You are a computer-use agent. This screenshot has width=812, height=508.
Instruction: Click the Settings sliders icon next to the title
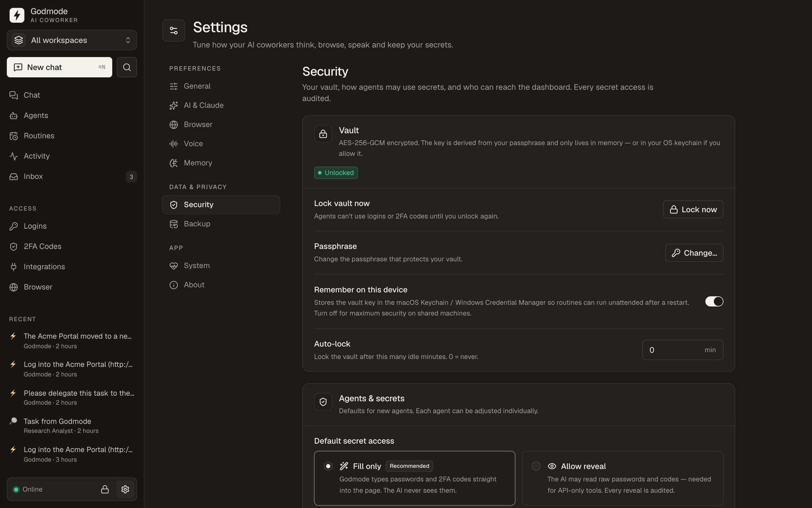click(174, 30)
